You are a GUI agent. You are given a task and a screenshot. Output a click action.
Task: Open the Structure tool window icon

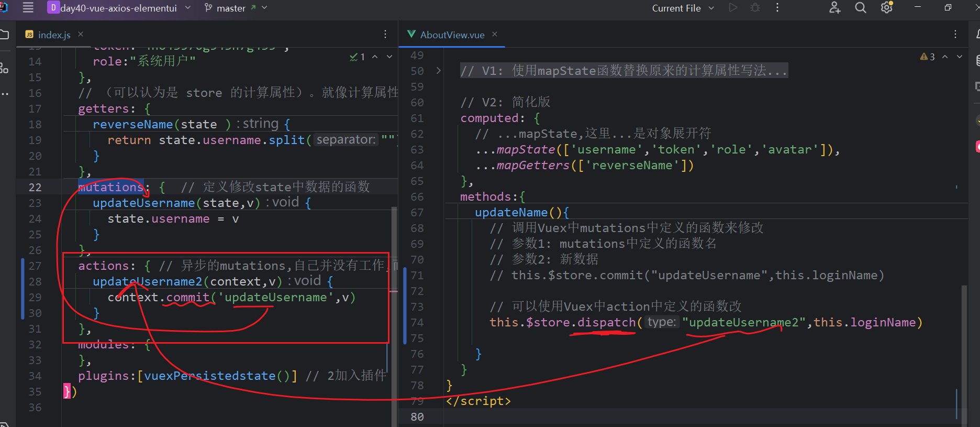[x=4, y=68]
